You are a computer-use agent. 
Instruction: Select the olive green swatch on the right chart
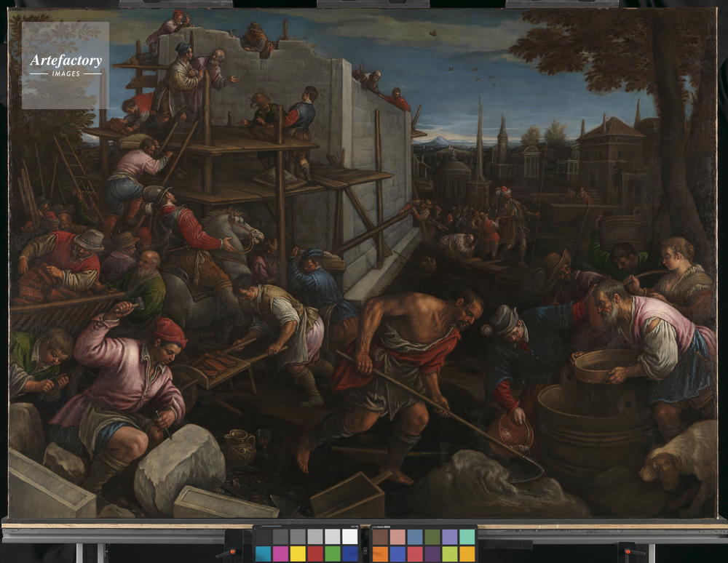pyautogui.click(x=432, y=537)
